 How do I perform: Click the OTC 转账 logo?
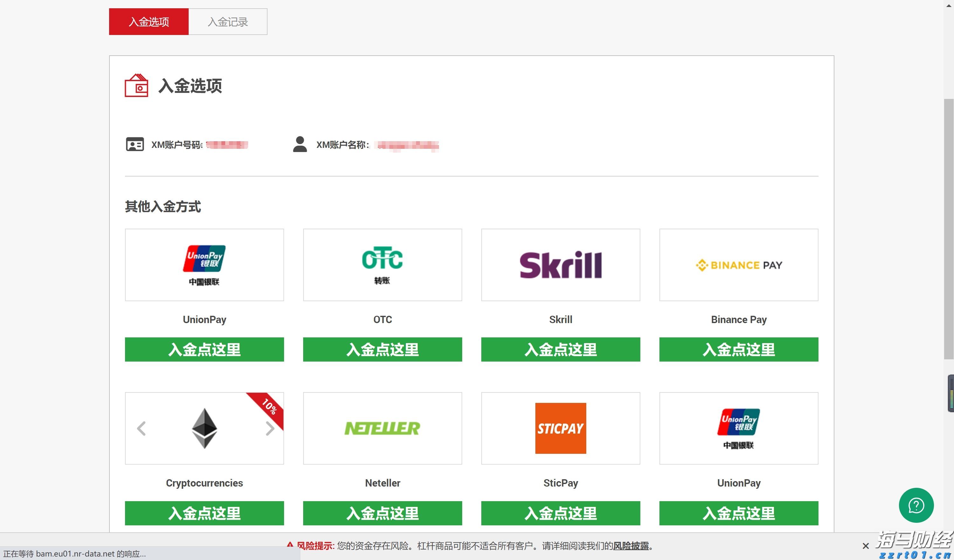tap(382, 265)
